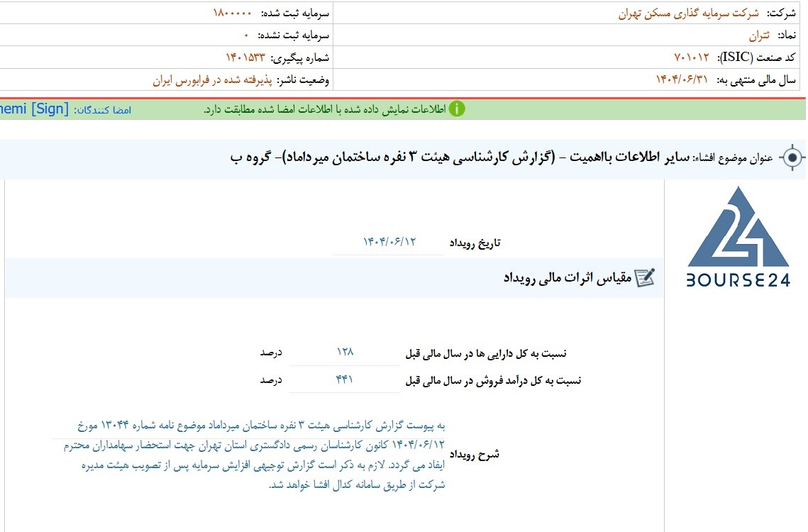The height and width of the screenshot is (532, 808).
Task: Select the message "اطلاعات نمایش داده شده با اطلاعات امضا شده مطابقت دارد."
Action: point(325,109)
